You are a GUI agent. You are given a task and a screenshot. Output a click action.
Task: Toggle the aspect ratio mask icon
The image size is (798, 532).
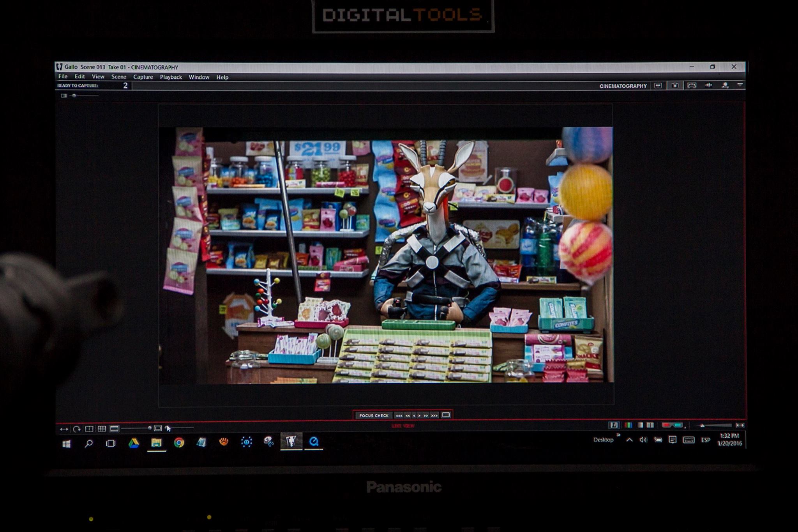click(114, 429)
